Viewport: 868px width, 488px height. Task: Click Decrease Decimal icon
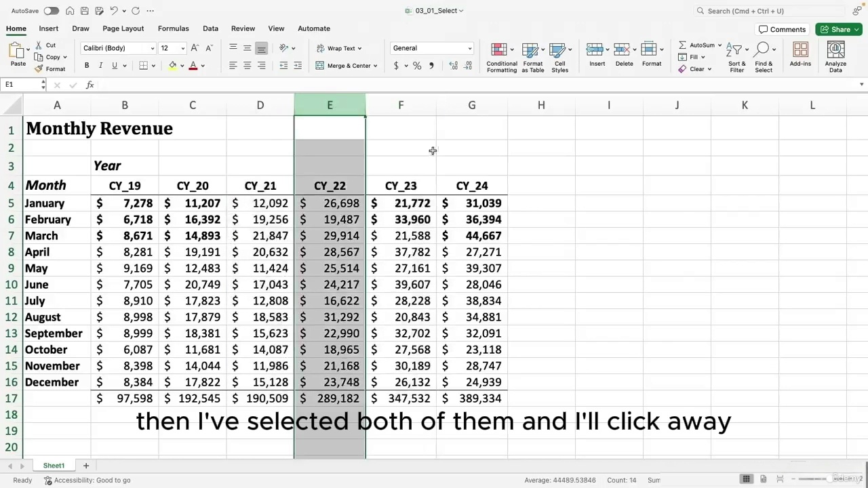[x=469, y=66]
